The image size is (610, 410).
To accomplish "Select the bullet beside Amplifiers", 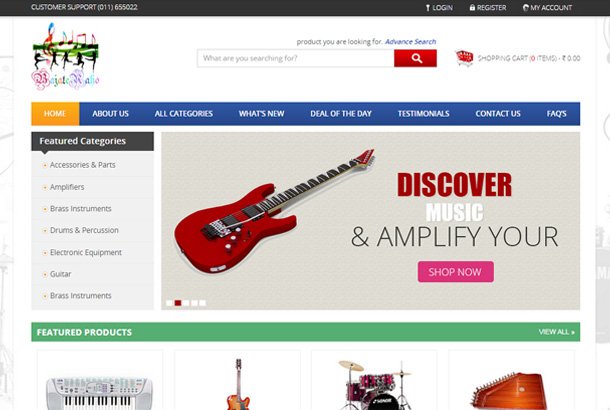I will point(45,187).
